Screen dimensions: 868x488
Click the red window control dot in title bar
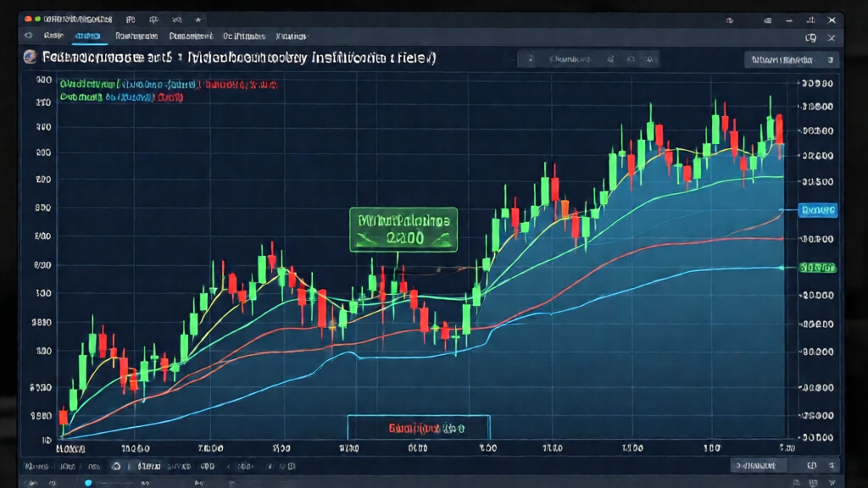28,17
